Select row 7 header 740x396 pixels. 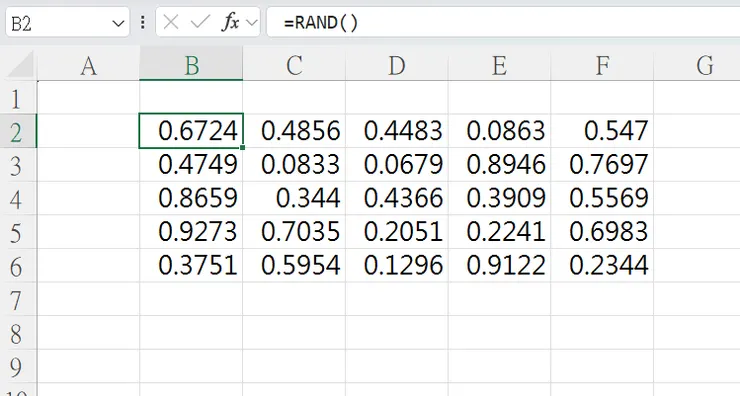(x=18, y=299)
